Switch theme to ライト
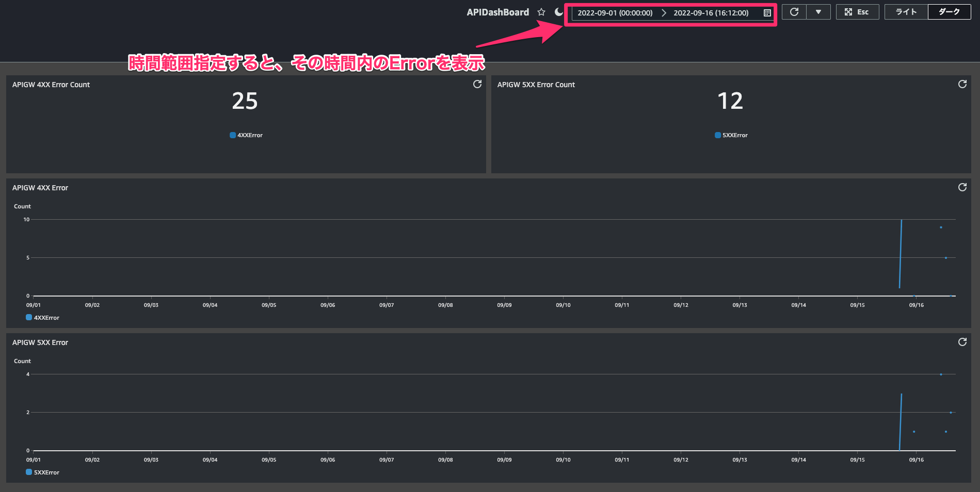The width and height of the screenshot is (980, 492). point(905,11)
